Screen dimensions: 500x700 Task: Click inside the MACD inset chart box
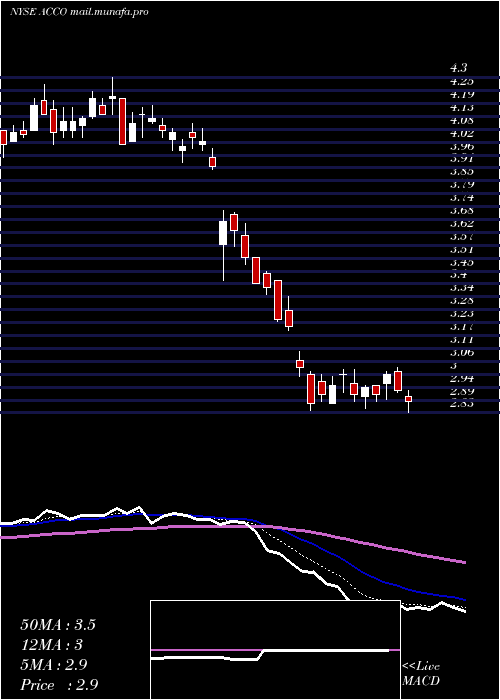point(275,650)
